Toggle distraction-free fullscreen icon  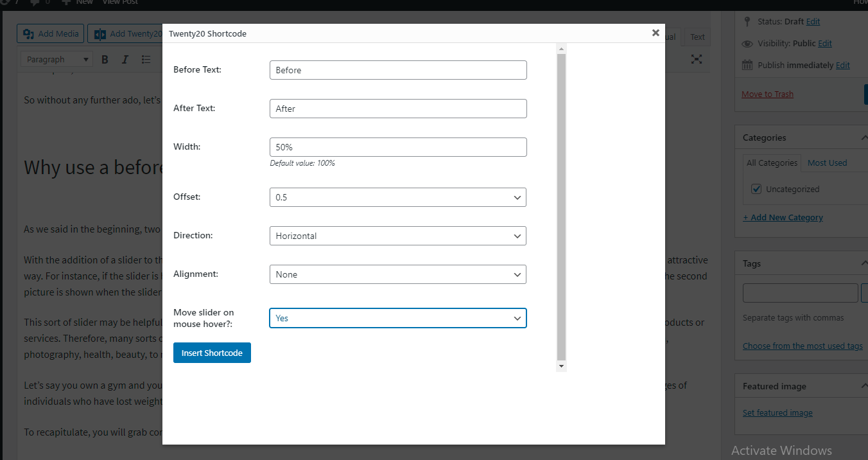point(697,59)
